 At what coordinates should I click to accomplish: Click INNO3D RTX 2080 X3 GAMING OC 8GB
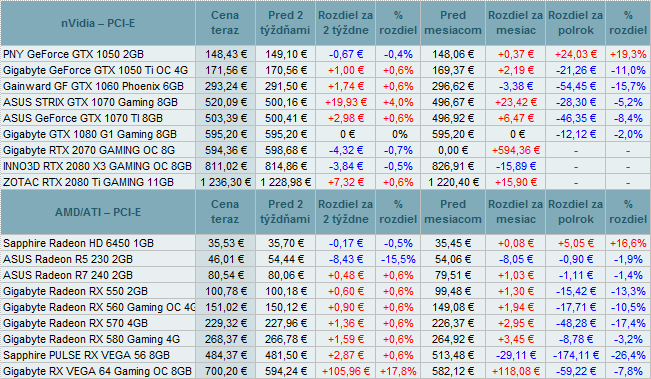coord(98,166)
